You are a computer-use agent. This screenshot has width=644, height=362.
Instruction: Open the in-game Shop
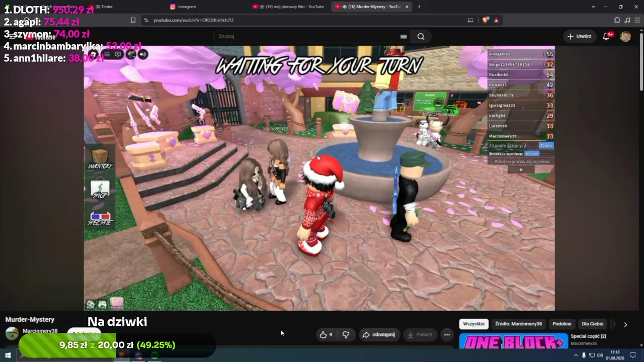(100, 190)
